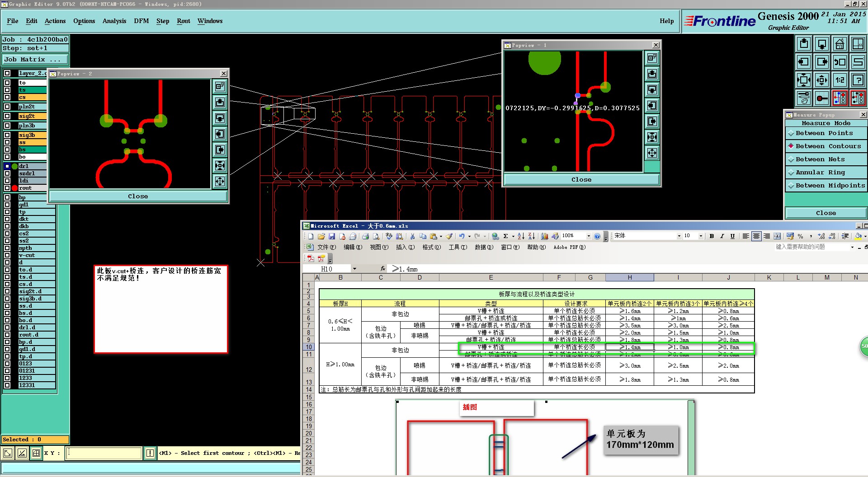Click the Excel Cut scissors icon
The image size is (868, 477).
[412, 236]
